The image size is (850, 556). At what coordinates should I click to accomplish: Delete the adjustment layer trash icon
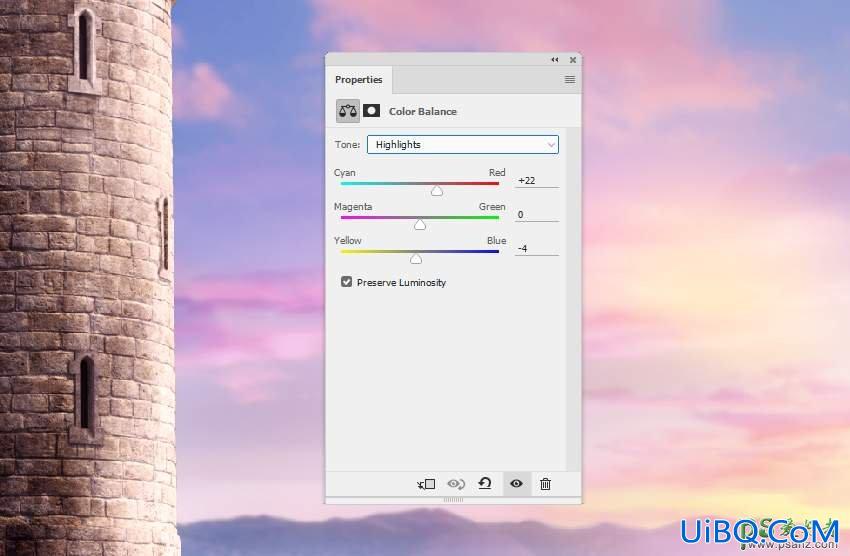tap(545, 484)
